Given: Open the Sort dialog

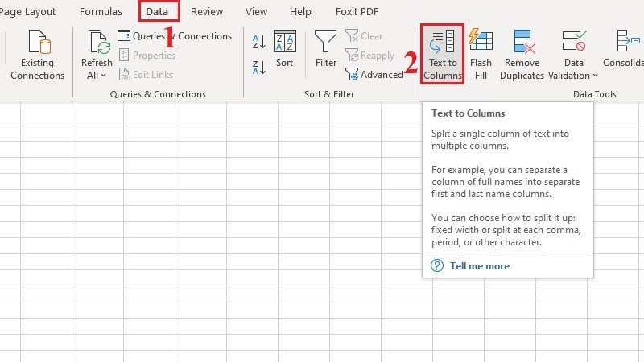Looking at the screenshot, I should tap(285, 48).
